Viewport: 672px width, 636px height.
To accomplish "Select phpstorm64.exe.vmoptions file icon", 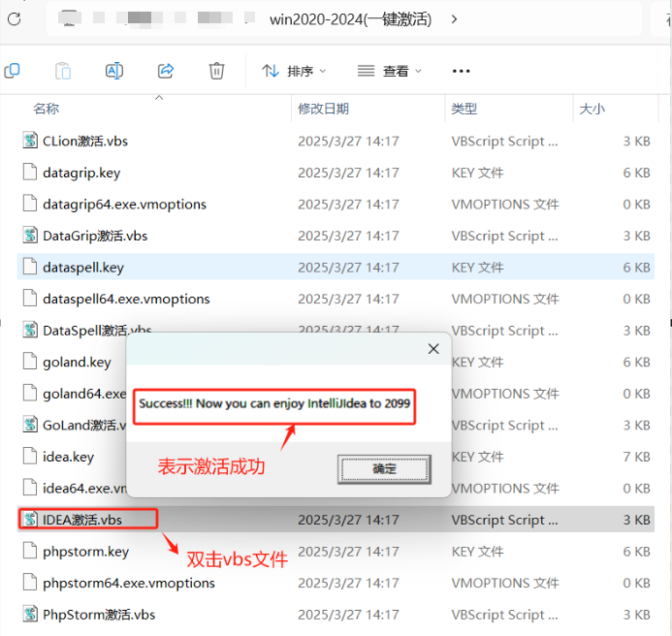I will 30,583.
